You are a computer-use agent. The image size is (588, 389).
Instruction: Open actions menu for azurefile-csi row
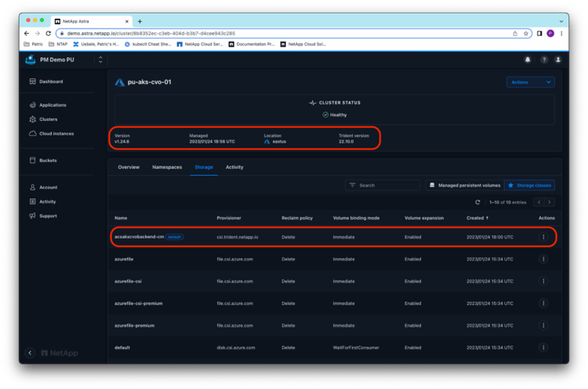click(543, 281)
